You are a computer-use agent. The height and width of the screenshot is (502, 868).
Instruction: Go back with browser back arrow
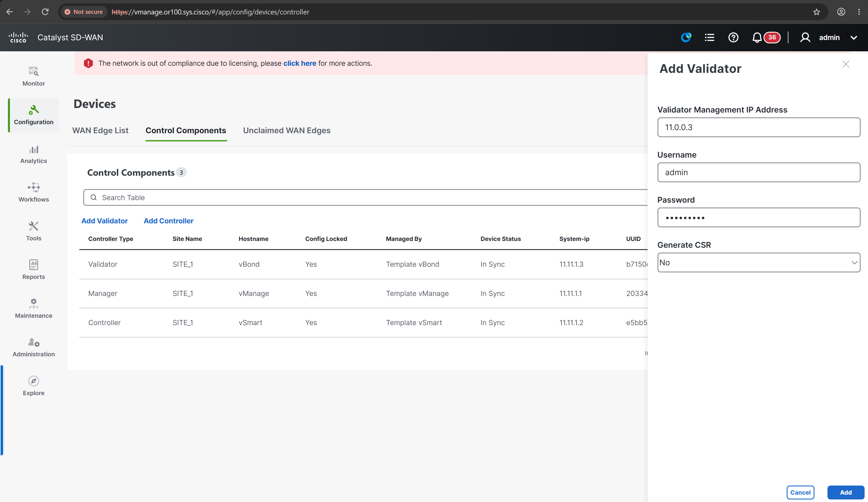click(x=10, y=12)
